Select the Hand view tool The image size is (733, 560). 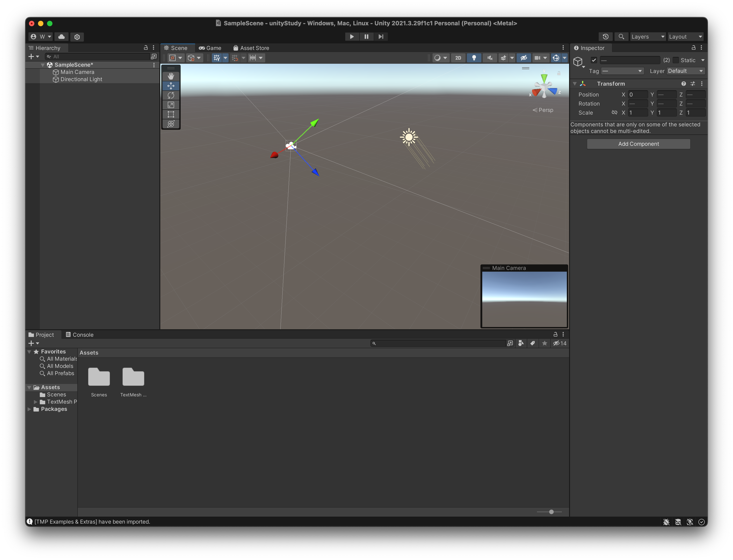pos(171,76)
